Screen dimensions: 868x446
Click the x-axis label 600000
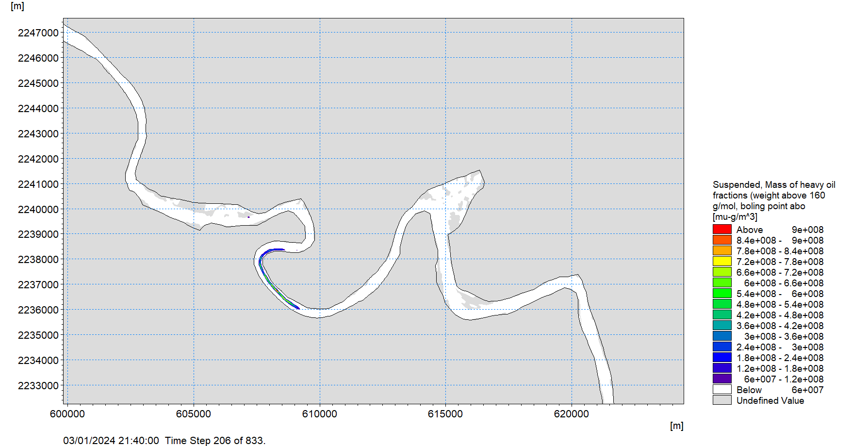[67, 414]
